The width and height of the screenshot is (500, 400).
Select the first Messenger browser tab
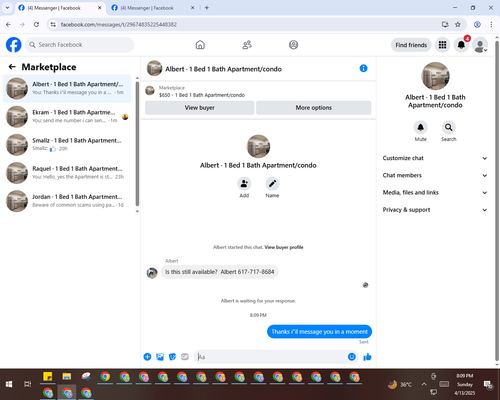click(x=60, y=8)
